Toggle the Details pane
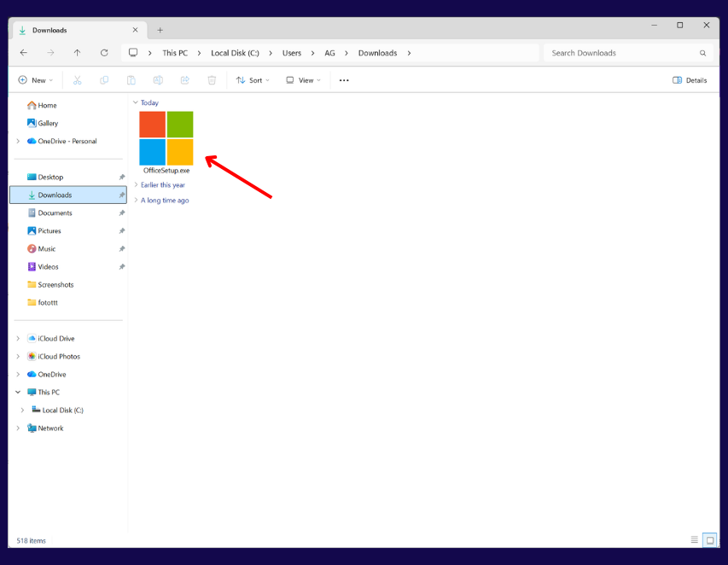The width and height of the screenshot is (728, 565). point(690,80)
